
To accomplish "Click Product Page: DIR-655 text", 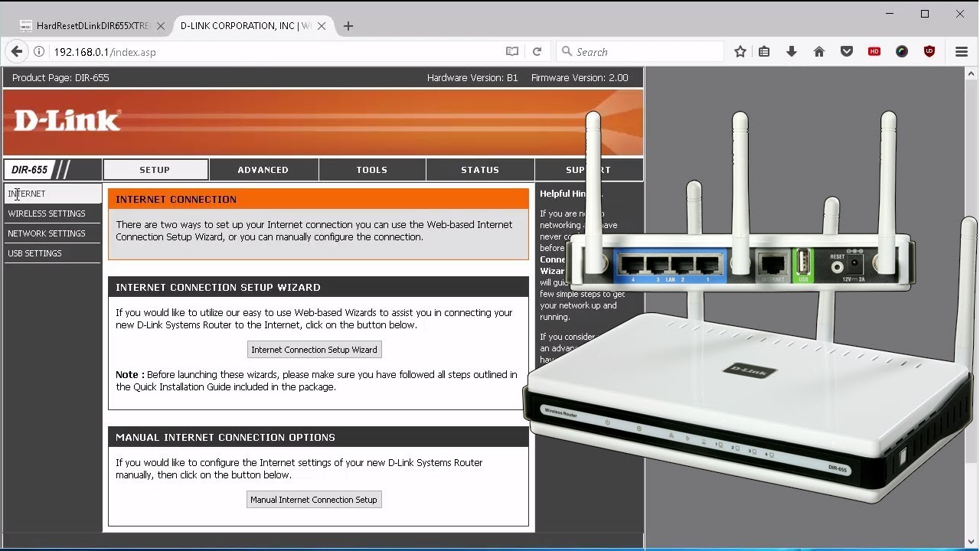I will (x=60, y=78).
